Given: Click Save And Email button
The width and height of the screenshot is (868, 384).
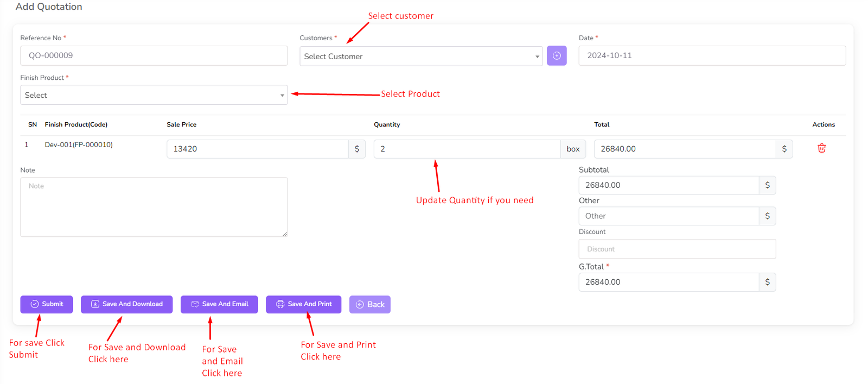Looking at the screenshot, I should (219, 304).
